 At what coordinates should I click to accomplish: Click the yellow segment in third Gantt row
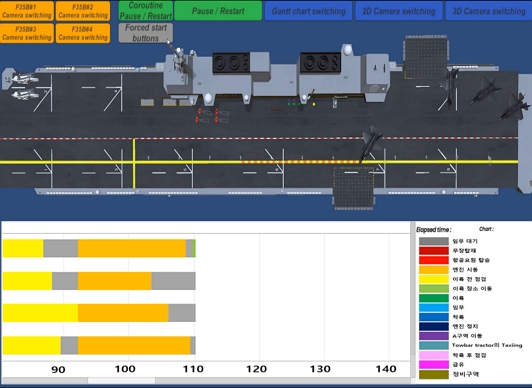[40, 313]
